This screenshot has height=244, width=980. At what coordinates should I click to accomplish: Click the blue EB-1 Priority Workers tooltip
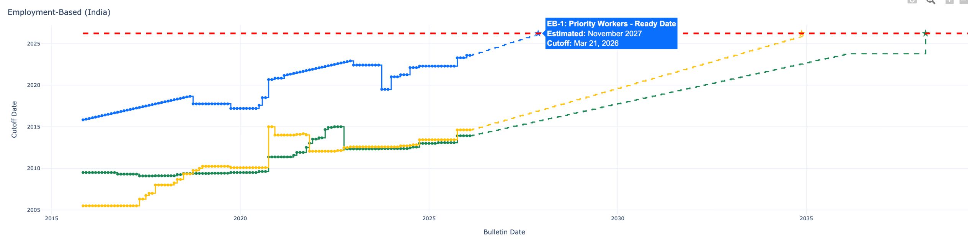point(611,33)
